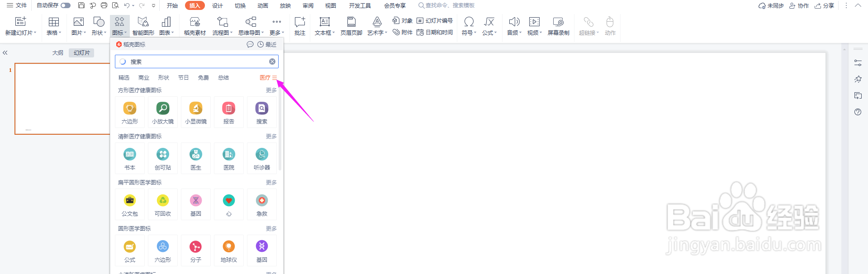The width and height of the screenshot is (868, 274).
Task: Insert 日期和时间 date and time
Action: (435, 33)
